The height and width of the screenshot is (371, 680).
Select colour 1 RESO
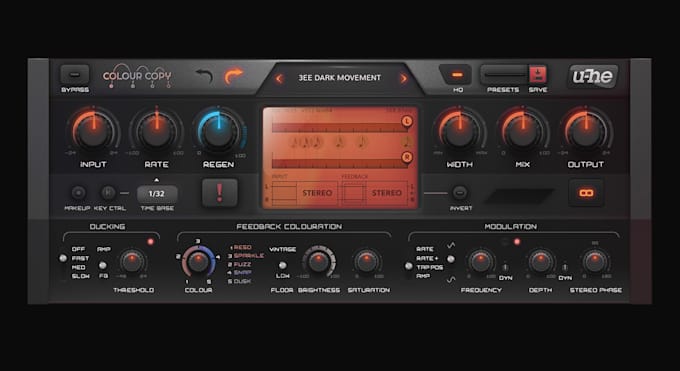tap(241, 247)
